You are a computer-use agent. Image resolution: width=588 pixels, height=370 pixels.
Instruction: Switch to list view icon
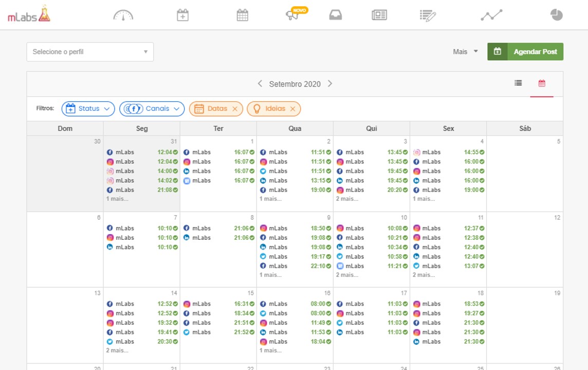click(518, 83)
